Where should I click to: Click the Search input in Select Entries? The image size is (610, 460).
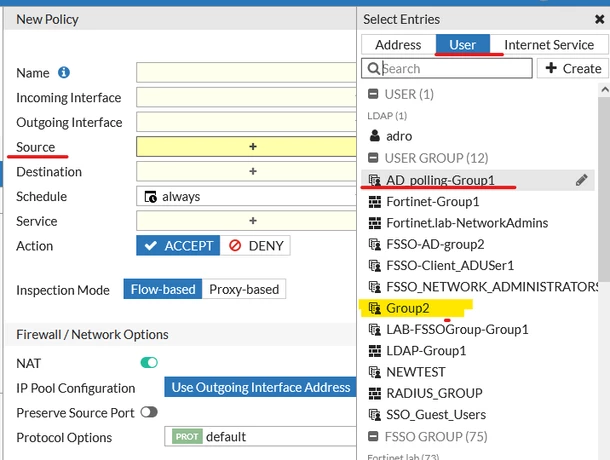[x=447, y=68]
